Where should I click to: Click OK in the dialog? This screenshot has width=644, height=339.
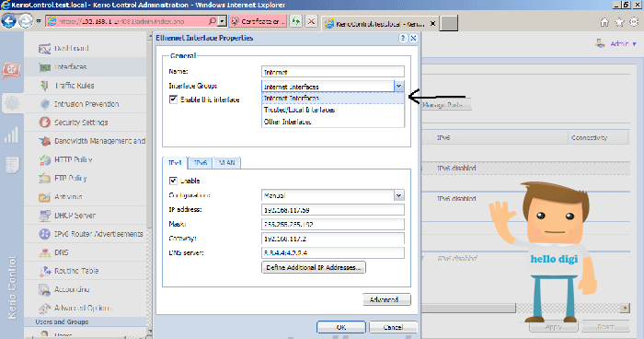point(341,327)
